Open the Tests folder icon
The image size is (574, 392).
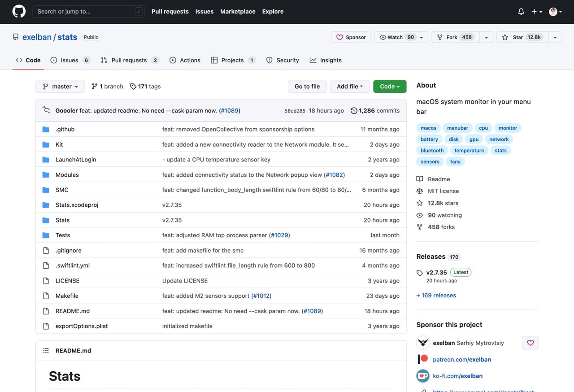[x=46, y=235]
